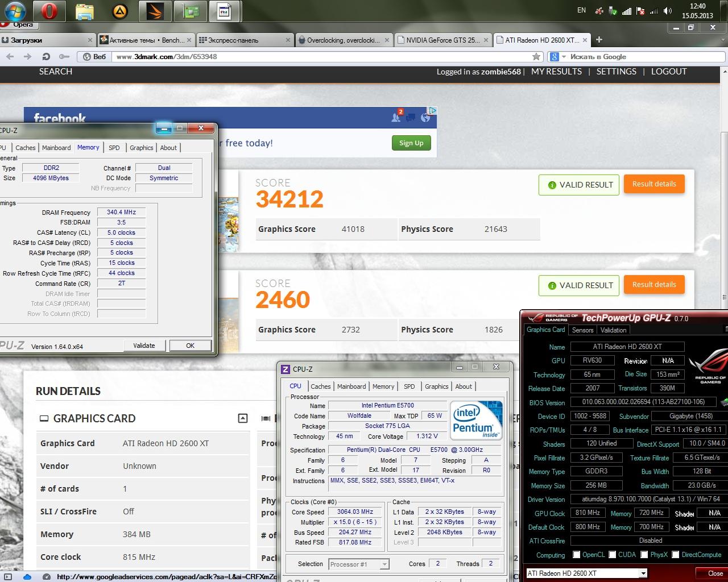This screenshot has width=728, height=582.
Task: Click the OK button in CPU-Z Memory window
Action: (x=190, y=346)
